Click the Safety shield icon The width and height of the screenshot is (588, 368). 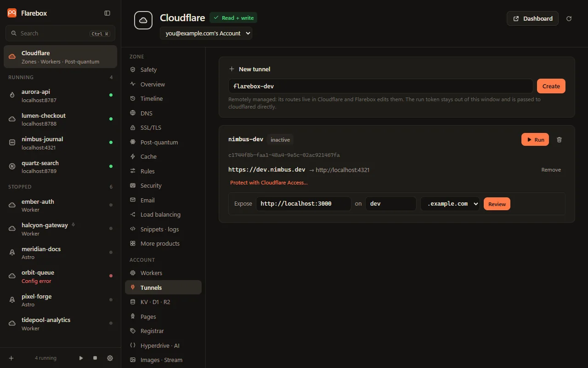pyautogui.click(x=133, y=69)
